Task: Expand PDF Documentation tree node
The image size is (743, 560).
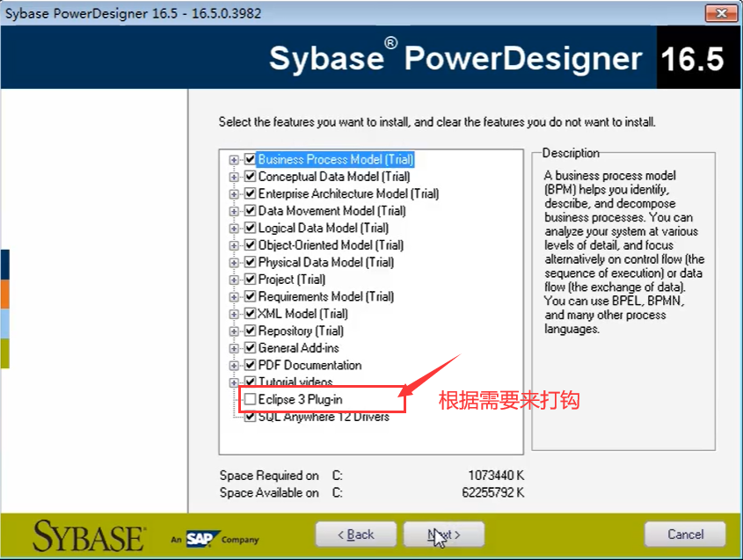Action: click(x=234, y=366)
